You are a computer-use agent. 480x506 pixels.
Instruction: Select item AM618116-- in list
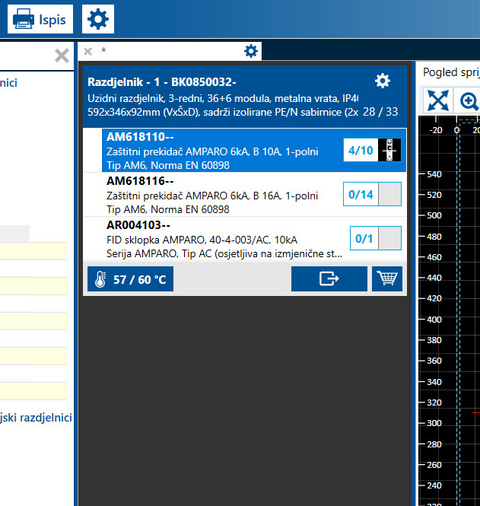245,194
